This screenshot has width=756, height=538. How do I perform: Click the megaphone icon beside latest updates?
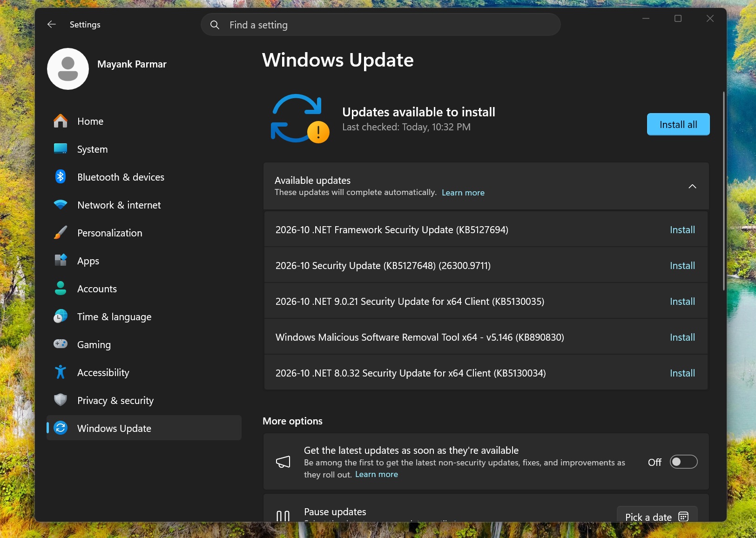[283, 462]
